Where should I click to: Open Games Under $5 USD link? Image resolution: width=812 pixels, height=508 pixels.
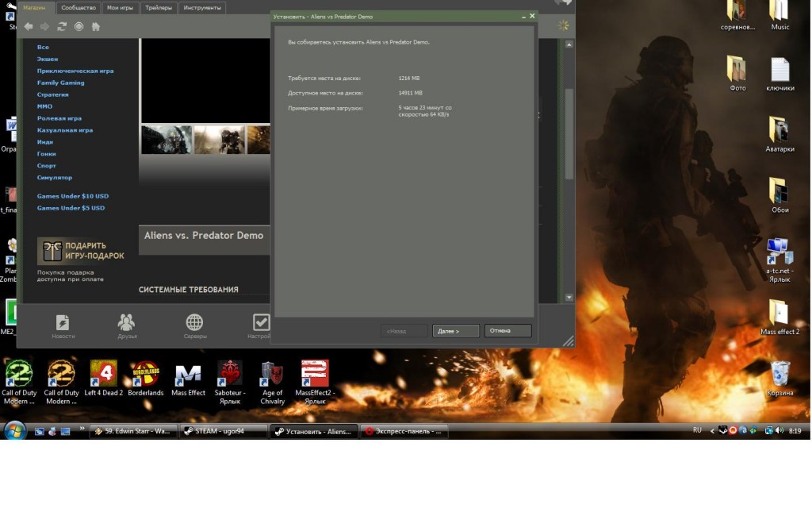(71, 208)
